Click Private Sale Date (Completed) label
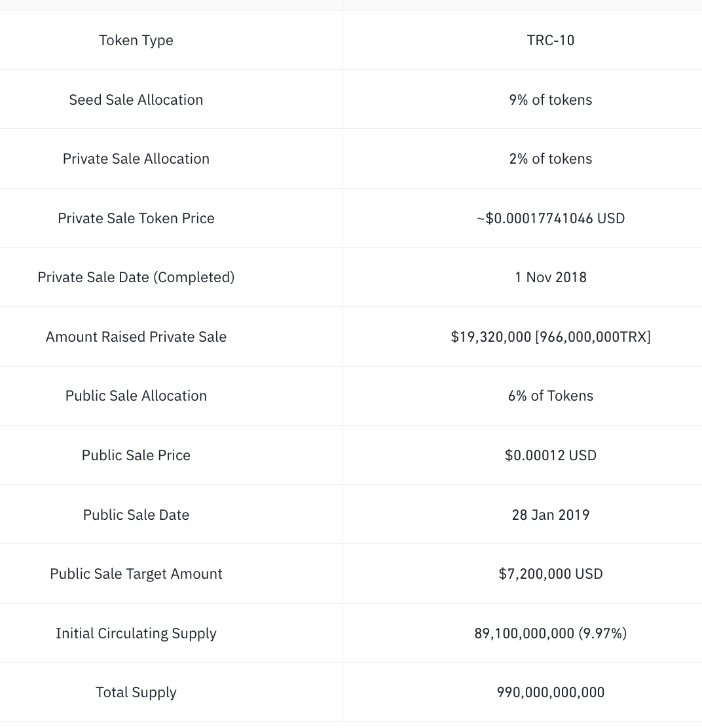 [136, 278]
